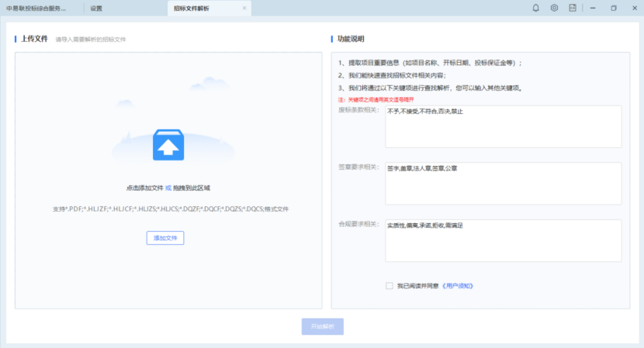This screenshot has width=644, height=348.
Task: Check the 我已阅读并同意 checkbox
Action: (390, 285)
